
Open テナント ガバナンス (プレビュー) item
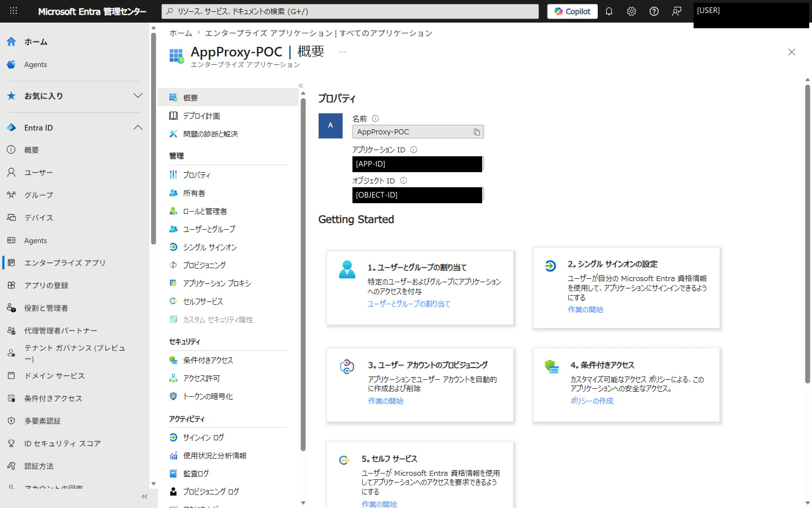[74, 353]
